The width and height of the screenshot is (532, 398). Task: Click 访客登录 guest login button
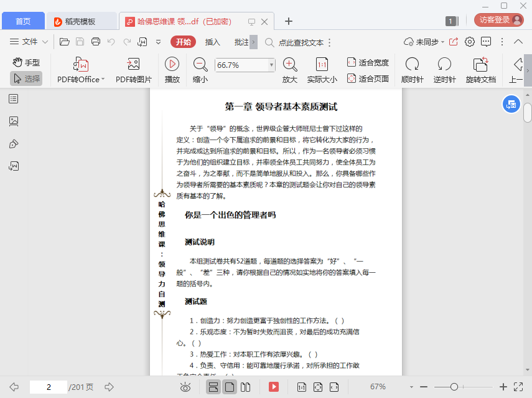coord(499,20)
